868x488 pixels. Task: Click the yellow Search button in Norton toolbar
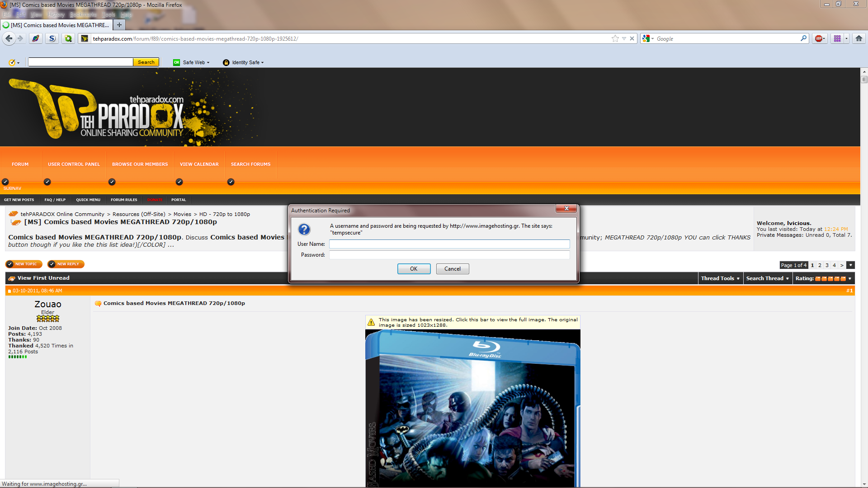click(146, 62)
